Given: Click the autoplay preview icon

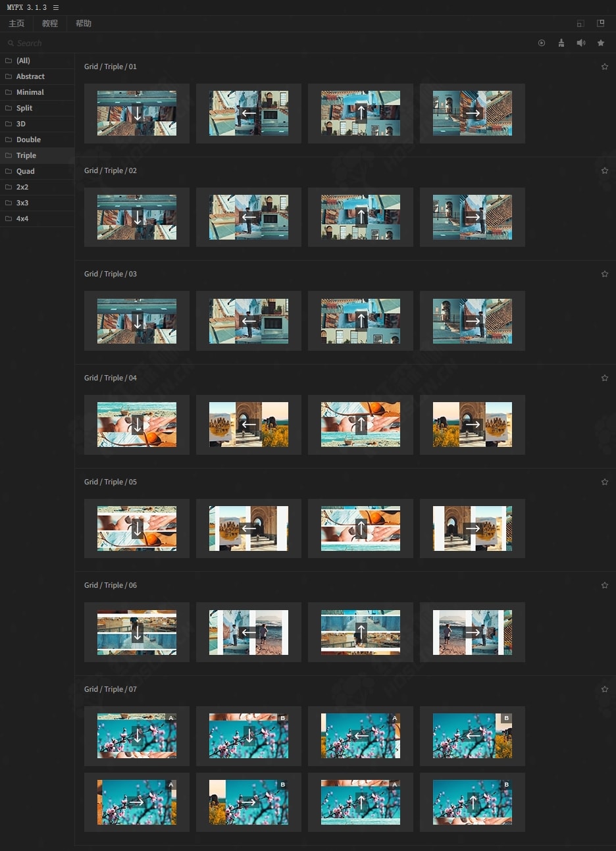Looking at the screenshot, I should coord(542,43).
